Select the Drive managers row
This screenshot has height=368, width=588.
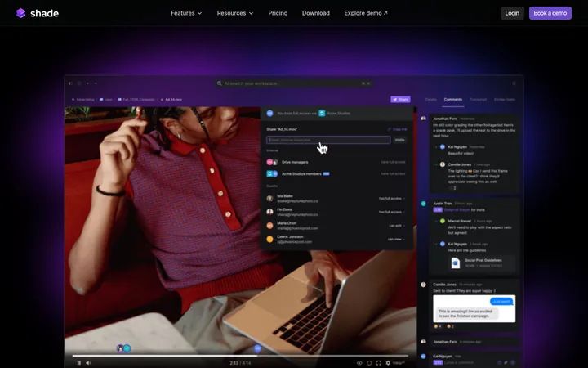(336, 162)
